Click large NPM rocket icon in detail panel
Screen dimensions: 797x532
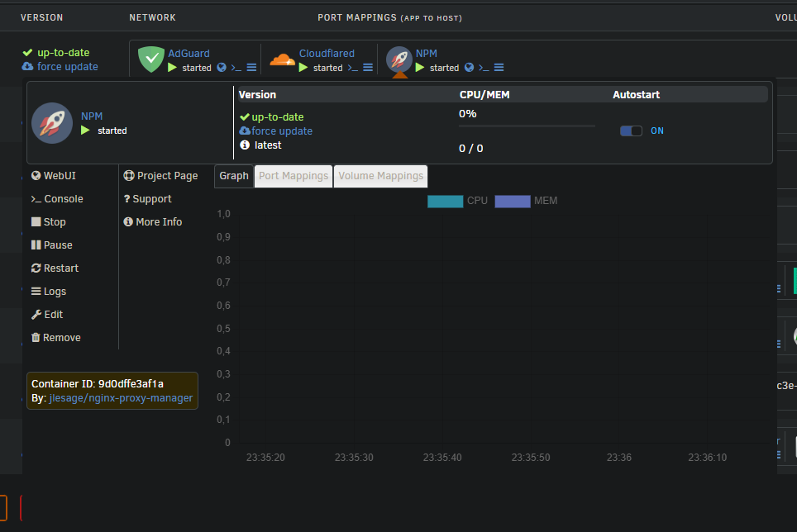52,123
